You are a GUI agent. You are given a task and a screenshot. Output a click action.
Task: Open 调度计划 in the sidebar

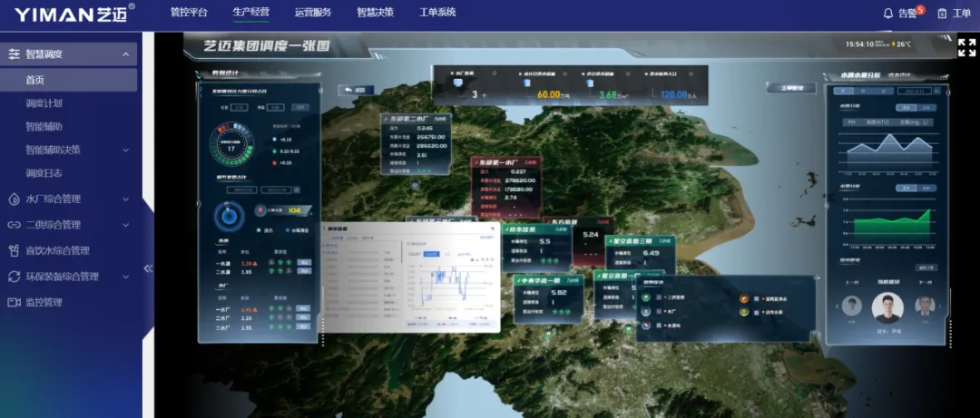44,103
